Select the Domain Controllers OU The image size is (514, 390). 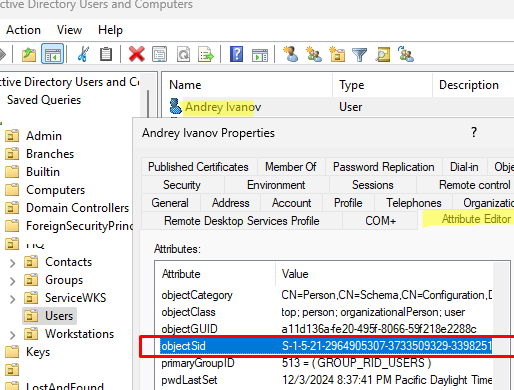77,208
